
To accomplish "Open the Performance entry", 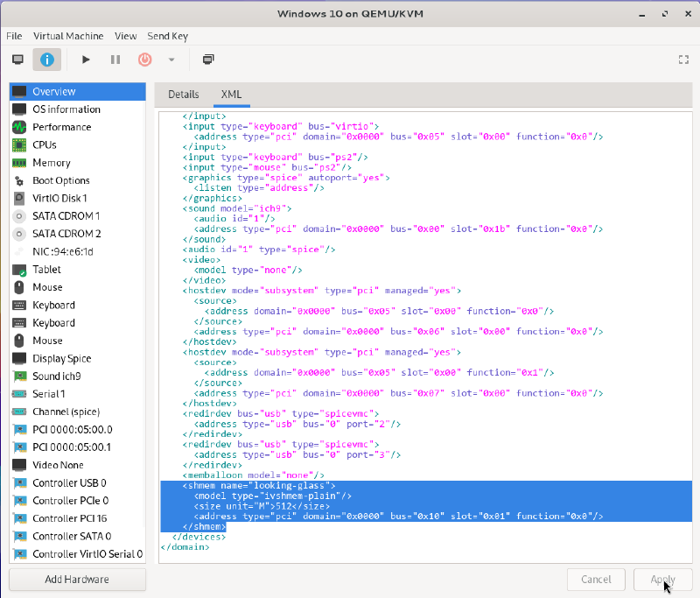I will click(x=78, y=127).
